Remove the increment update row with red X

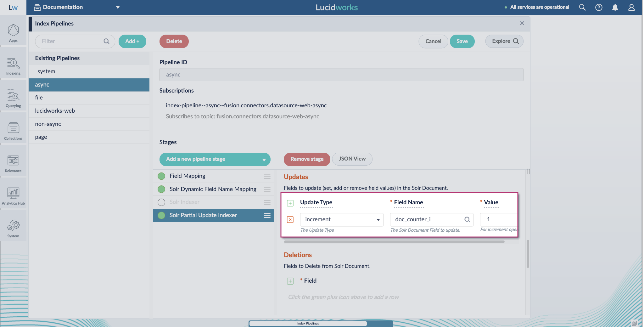(290, 219)
